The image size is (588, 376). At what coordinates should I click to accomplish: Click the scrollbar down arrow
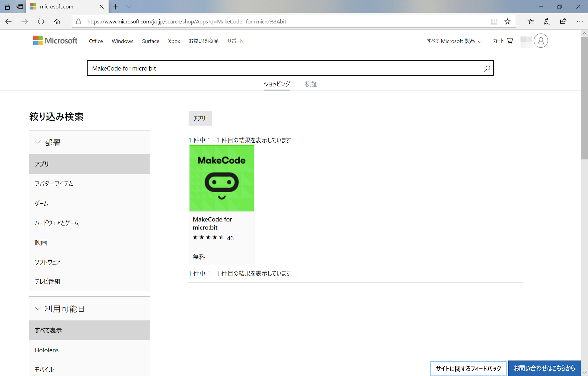(x=584, y=372)
